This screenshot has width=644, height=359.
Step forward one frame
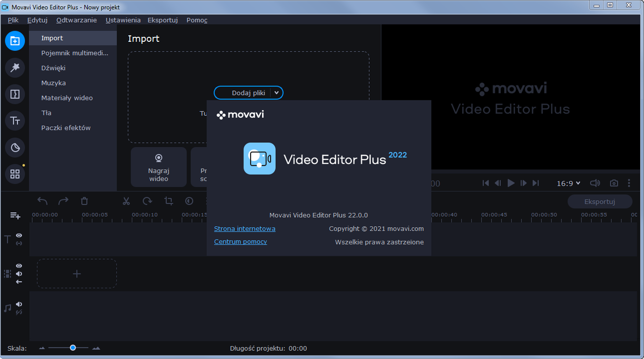[523, 184]
